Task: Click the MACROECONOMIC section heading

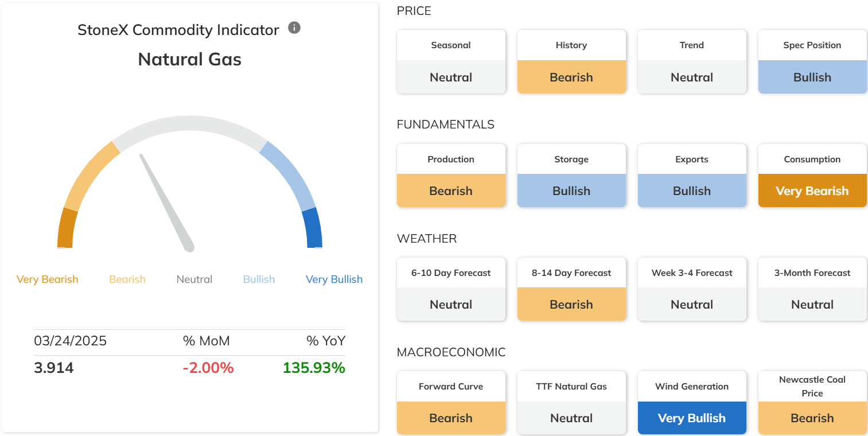Action: pyautogui.click(x=451, y=352)
